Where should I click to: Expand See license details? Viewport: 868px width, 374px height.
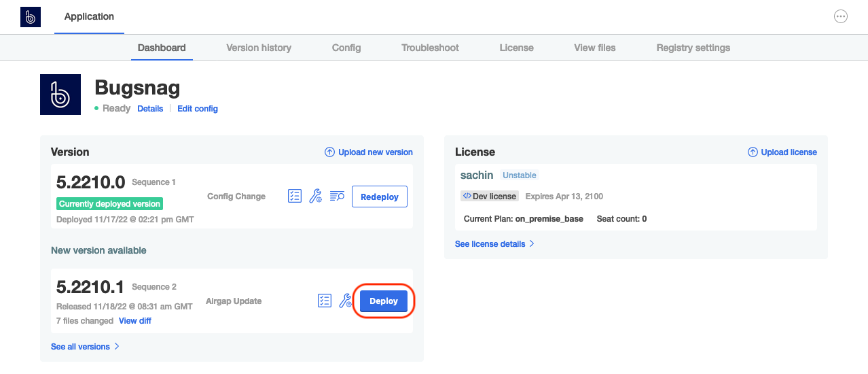(x=494, y=243)
